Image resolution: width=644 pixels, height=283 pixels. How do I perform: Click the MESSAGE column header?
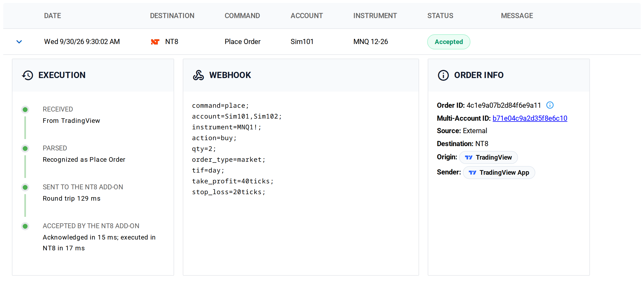coord(517,16)
